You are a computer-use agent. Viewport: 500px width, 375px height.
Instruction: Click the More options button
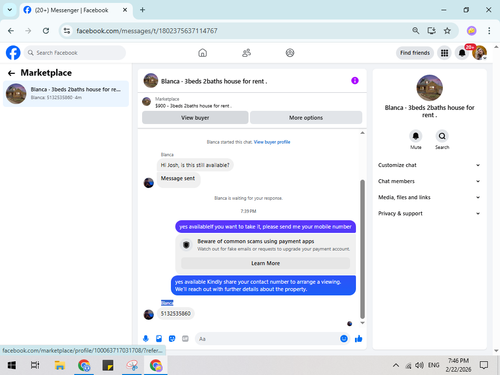(x=306, y=118)
